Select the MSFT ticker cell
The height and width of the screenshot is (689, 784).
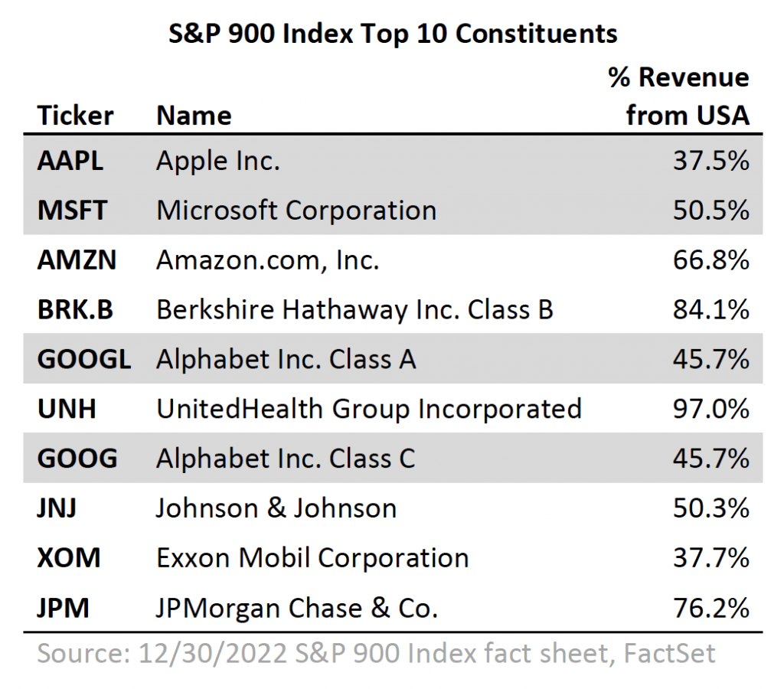click(72, 210)
